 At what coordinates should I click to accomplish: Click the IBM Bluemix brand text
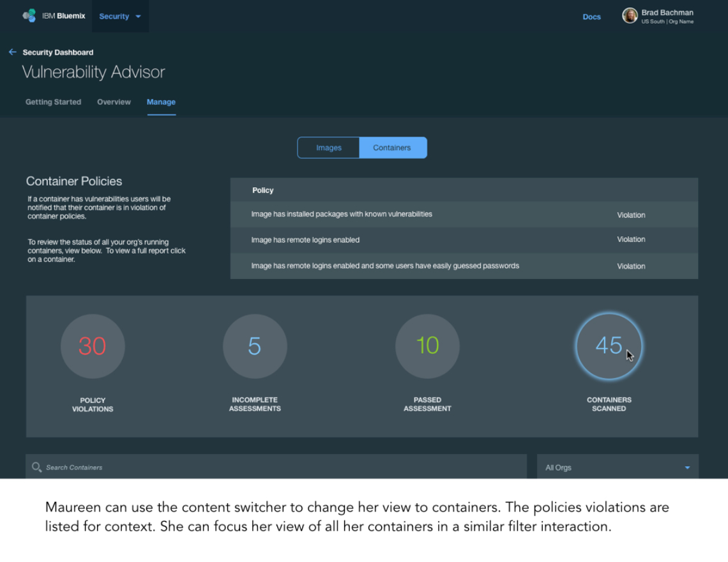(x=64, y=16)
